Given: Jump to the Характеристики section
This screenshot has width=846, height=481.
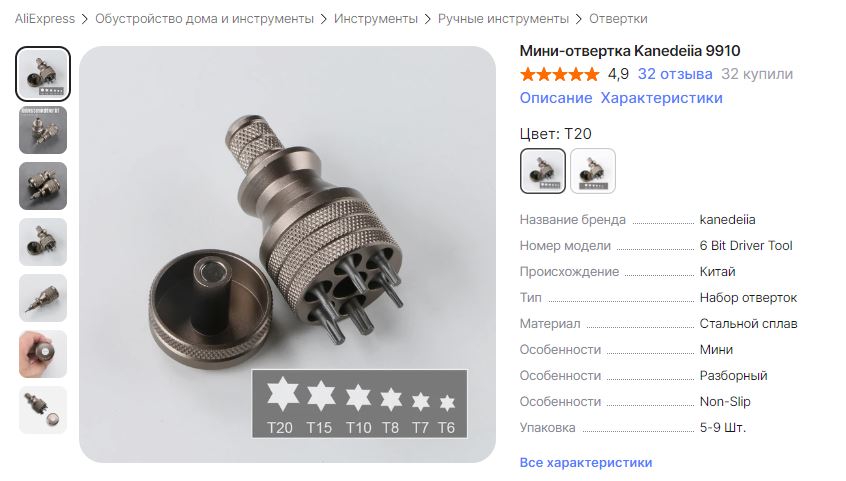Looking at the screenshot, I should tap(661, 98).
